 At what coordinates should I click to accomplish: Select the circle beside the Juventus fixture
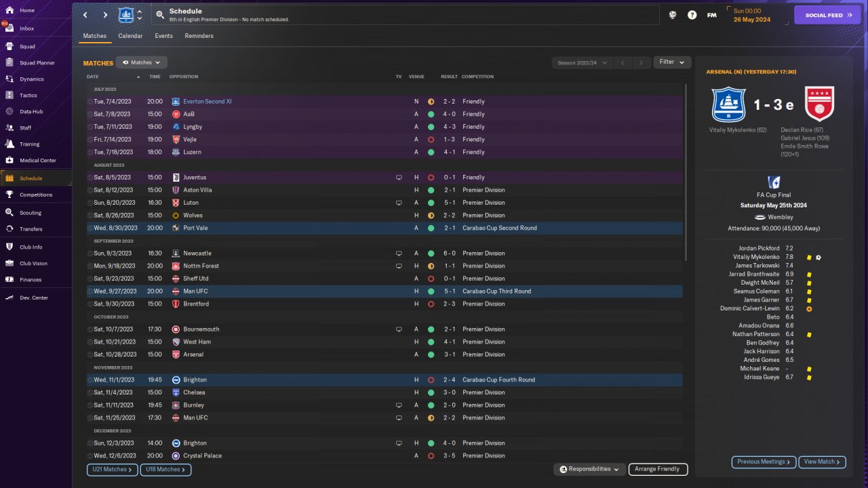pos(90,178)
